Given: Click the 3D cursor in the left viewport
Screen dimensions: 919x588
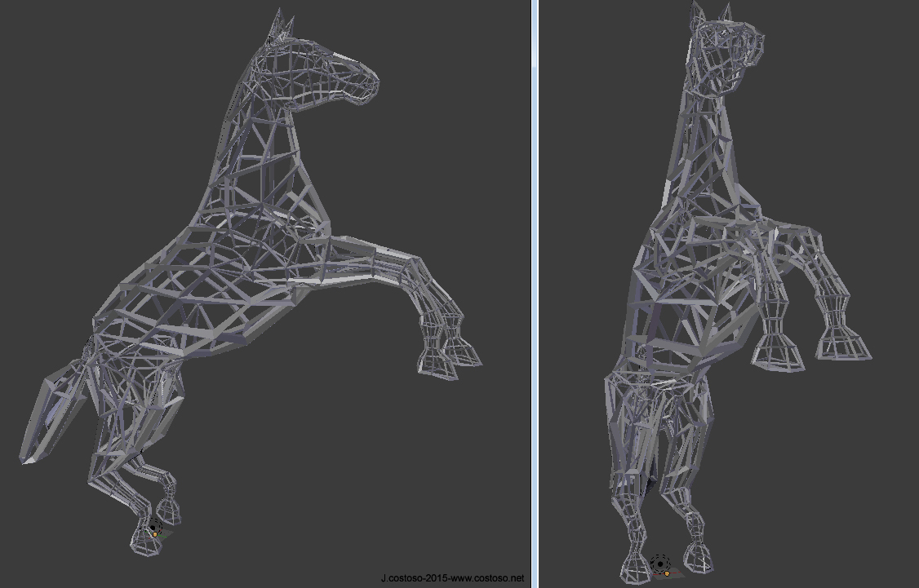Looking at the screenshot, I should click(x=155, y=528).
